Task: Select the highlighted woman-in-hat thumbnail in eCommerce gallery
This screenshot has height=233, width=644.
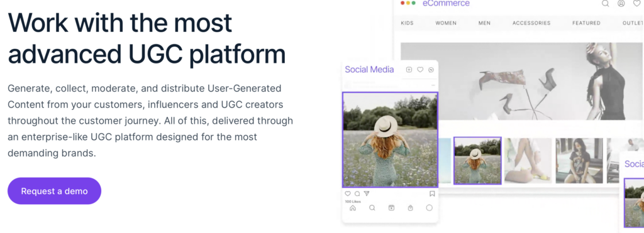Action: pyautogui.click(x=478, y=160)
